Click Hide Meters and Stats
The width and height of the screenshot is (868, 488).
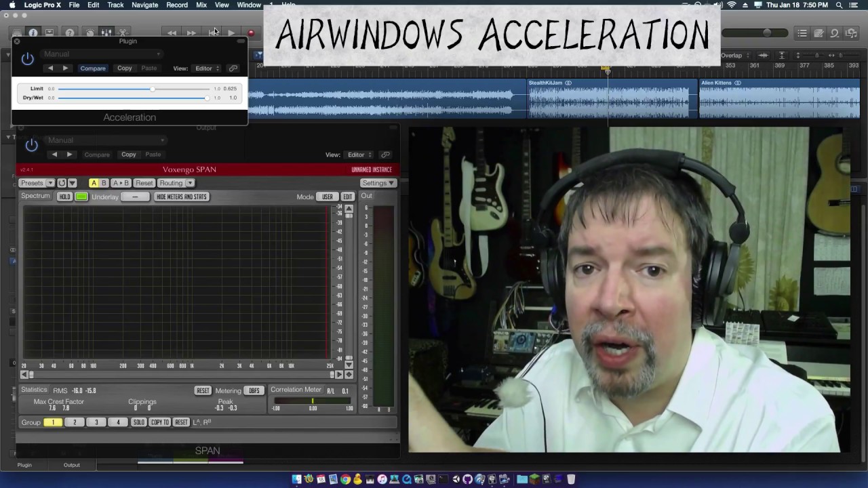[182, 197]
